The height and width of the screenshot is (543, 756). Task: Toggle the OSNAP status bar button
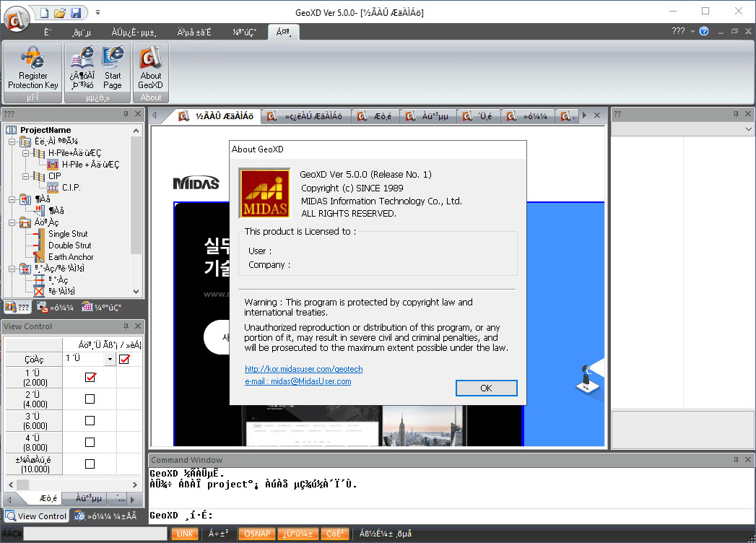[x=256, y=534]
